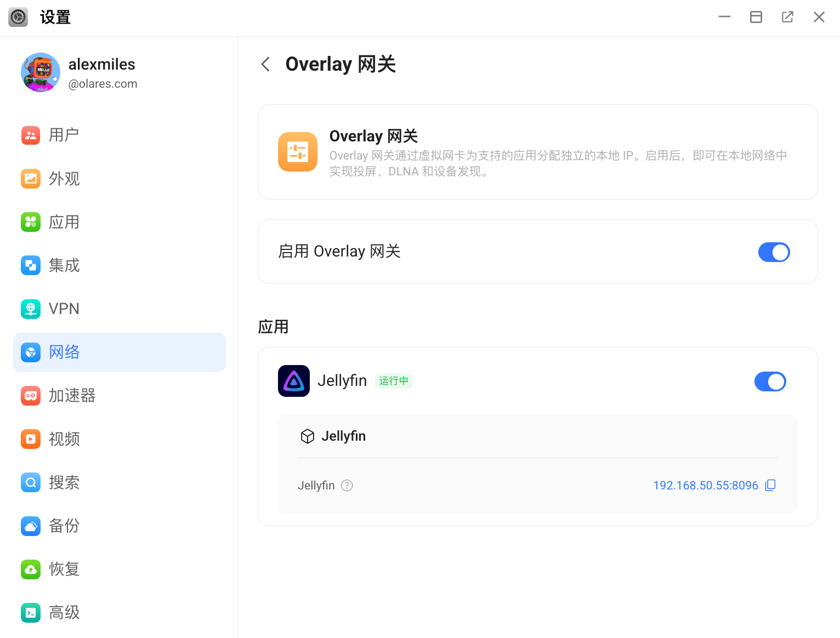
Task: Go to the 备份 page
Action: pos(120,526)
